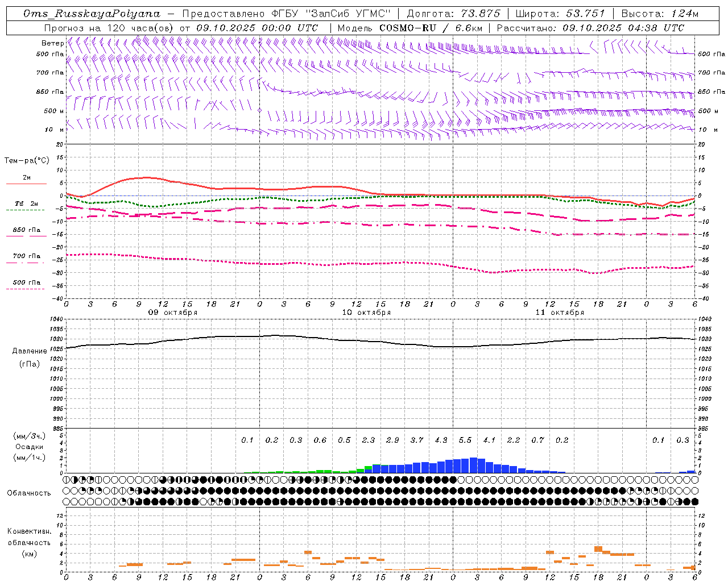Click the Конвективн. label
Screen dimensions: 728x582
coord(29,531)
